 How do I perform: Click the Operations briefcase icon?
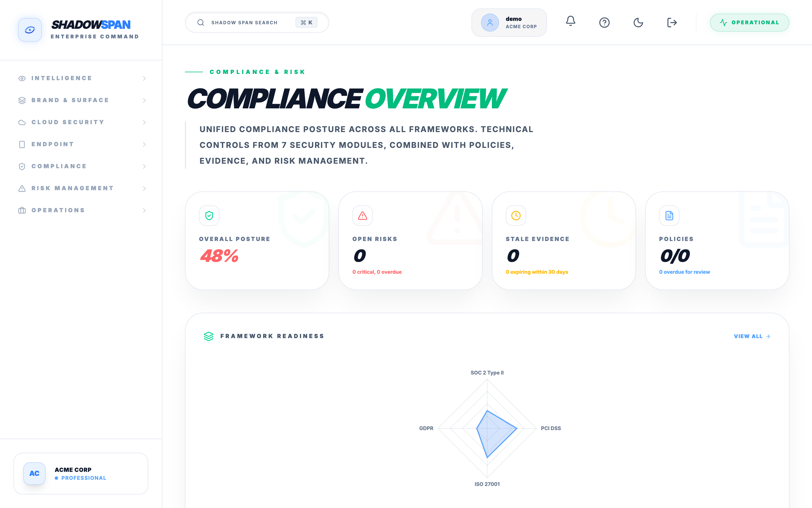pyautogui.click(x=22, y=210)
